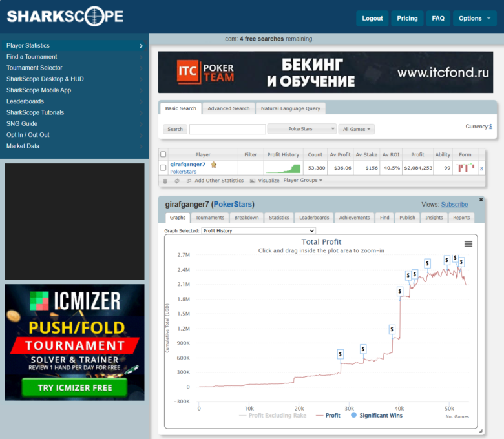Open the Graph Selected Profit History dropdown
This screenshot has height=439, width=504.
[x=258, y=230]
